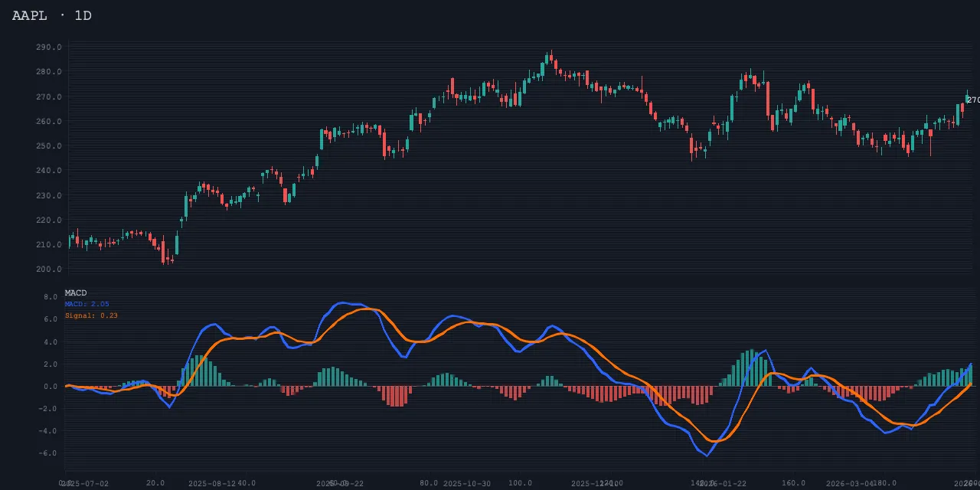980x490 pixels.
Task: Click the 160.0 bar index axis label
Action: point(793,483)
